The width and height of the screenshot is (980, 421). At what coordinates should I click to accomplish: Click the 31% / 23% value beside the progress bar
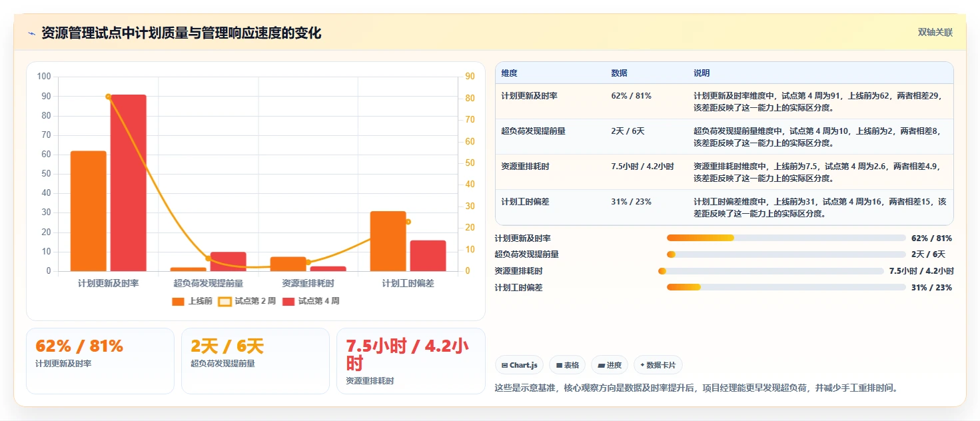click(931, 288)
